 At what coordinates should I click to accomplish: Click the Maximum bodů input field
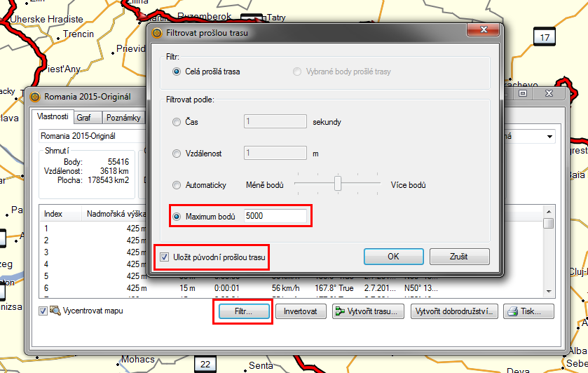click(x=275, y=216)
